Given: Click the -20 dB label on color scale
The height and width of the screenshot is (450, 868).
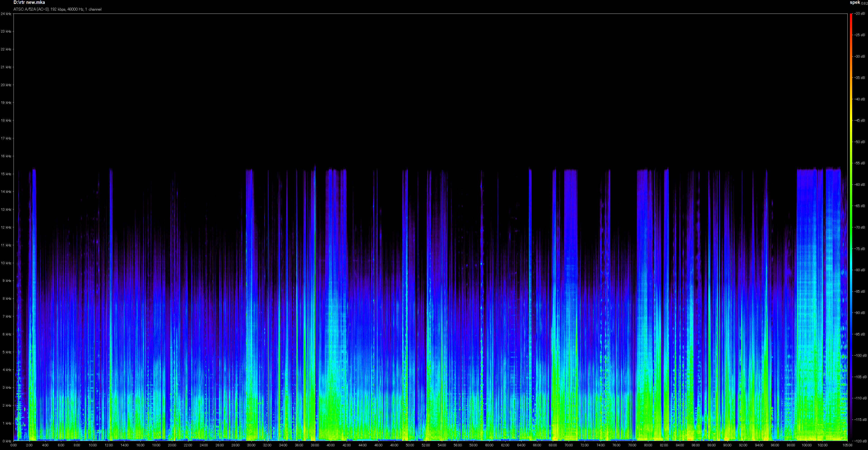Looking at the screenshot, I should click(x=860, y=14).
